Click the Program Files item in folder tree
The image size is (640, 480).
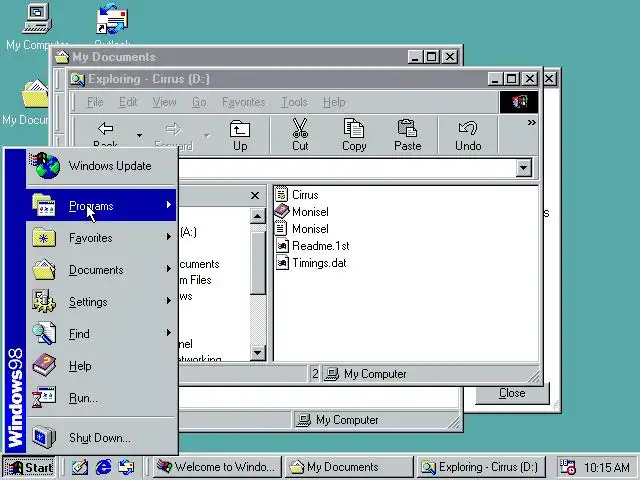196,280
